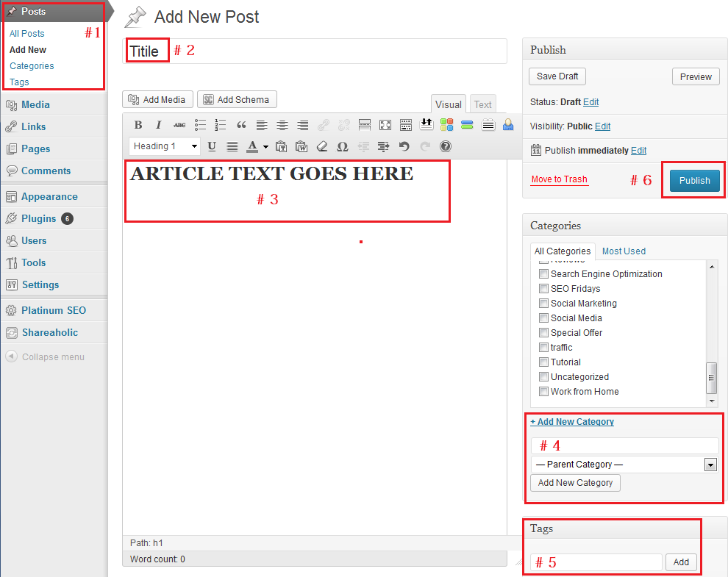Toggle the kitchen sink toolbar row
Image resolution: width=728 pixels, height=577 pixels.
pos(406,125)
